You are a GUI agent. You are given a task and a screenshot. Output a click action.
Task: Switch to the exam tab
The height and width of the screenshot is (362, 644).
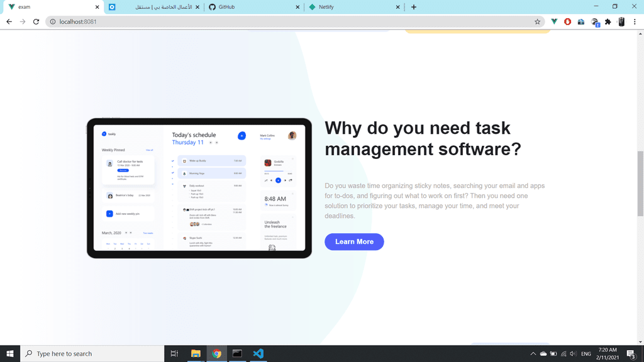pos(53,7)
